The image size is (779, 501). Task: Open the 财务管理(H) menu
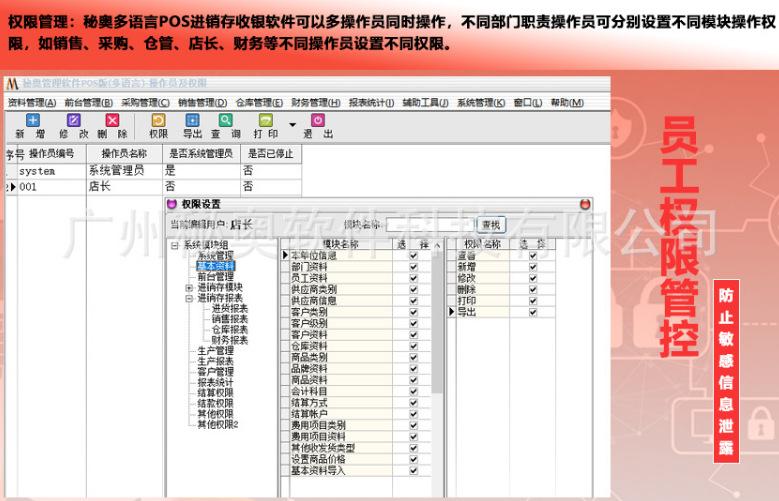[316, 103]
